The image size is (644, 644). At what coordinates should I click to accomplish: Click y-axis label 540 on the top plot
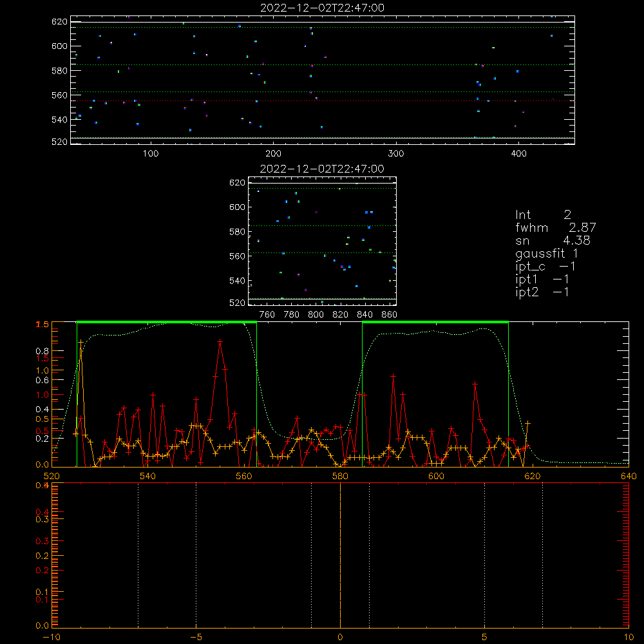point(59,120)
